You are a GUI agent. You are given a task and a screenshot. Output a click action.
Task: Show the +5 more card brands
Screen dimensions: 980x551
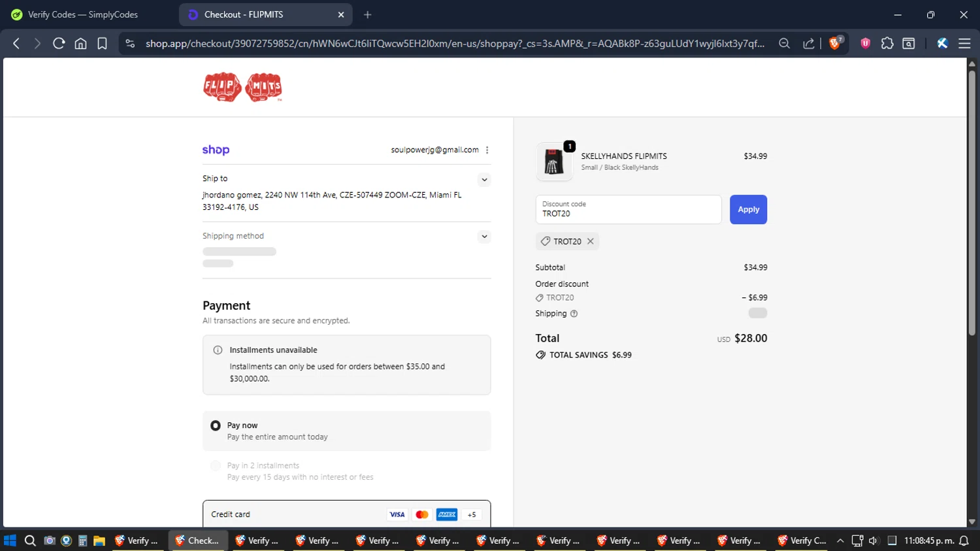pyautogui.click(x=472, y=514)
